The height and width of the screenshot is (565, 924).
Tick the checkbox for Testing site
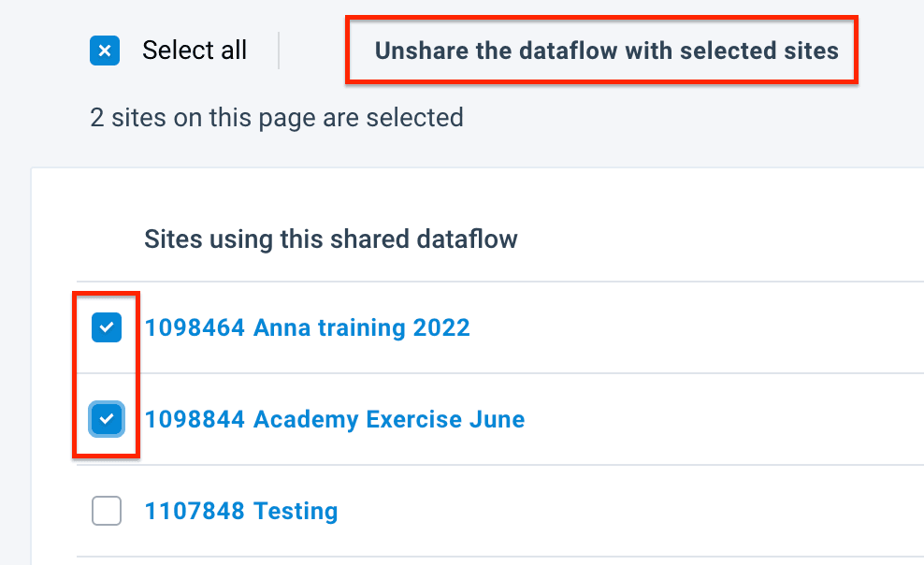coord(107,511)
